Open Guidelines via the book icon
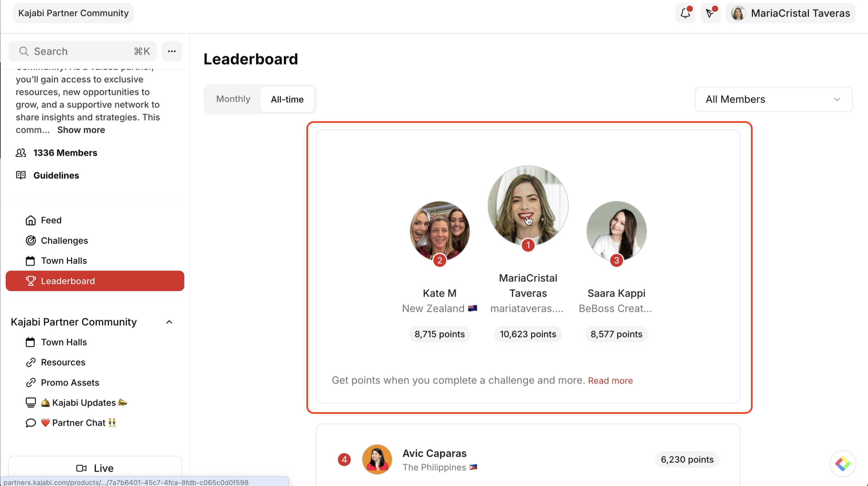Screen dimensions: 868x486 pos(20,175)
